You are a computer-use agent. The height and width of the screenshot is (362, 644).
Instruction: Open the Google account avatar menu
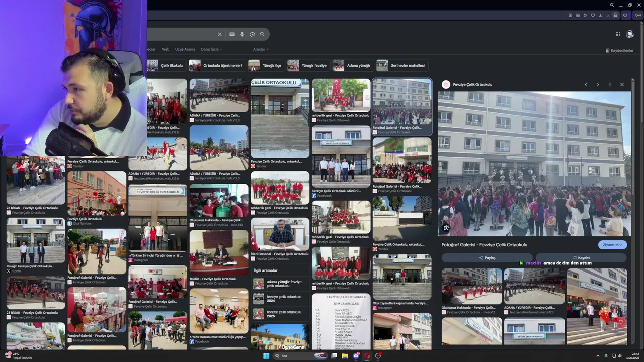pos(630,34)
